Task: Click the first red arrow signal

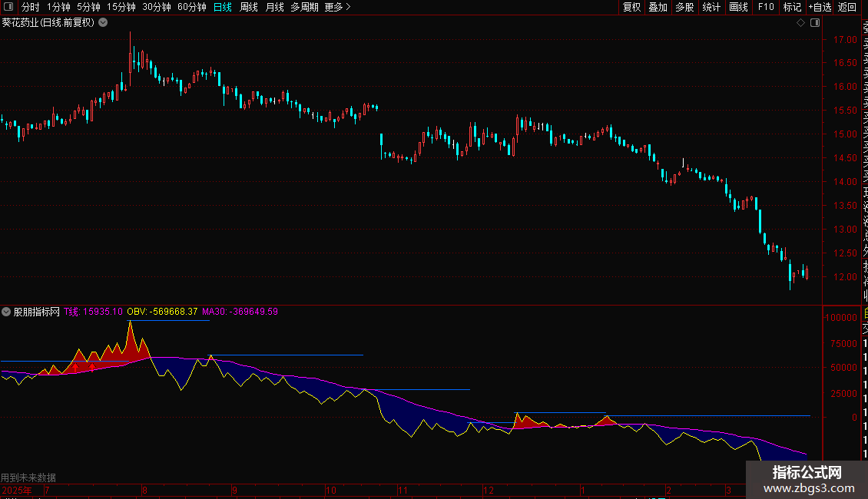Action: [75, 368]
